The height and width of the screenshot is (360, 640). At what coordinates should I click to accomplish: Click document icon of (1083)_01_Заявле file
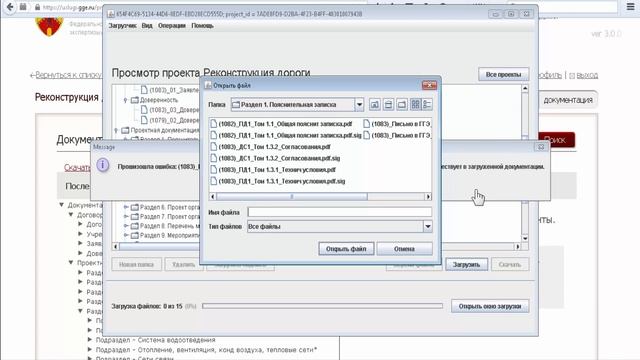[144, 90]
